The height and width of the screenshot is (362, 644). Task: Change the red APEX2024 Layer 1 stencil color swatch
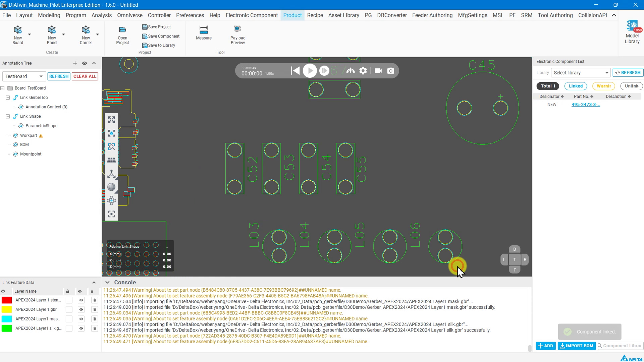[7, 300]
